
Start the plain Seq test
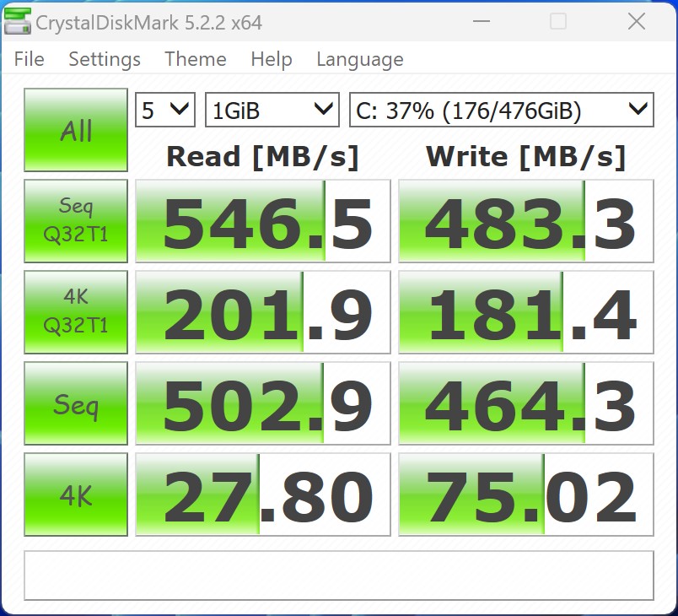pos(76,403)
